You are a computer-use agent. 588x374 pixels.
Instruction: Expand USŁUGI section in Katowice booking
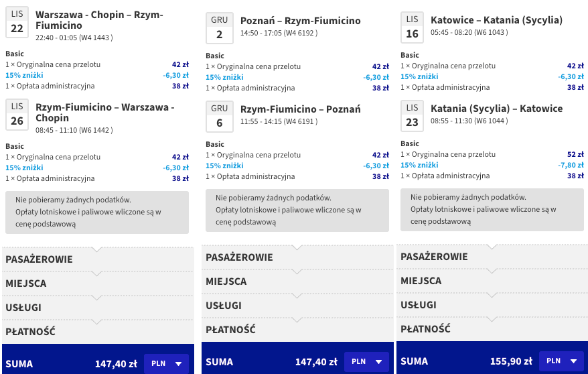492,304
